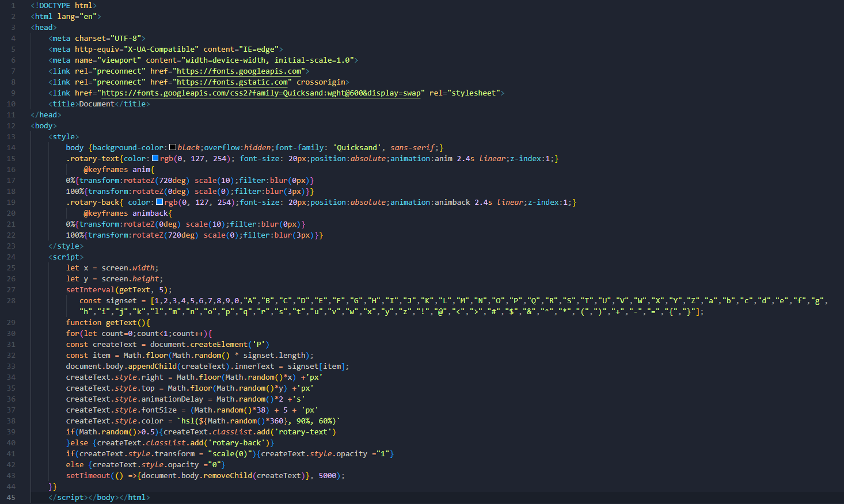Click the "animationDelay" property
This screenshot has height=504, width=844.
(172, 399)
